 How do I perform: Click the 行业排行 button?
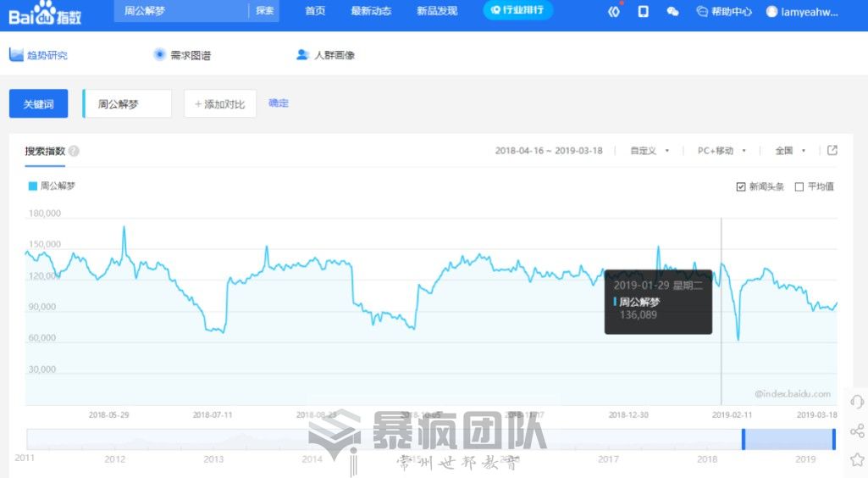click(x=517, y=10)
